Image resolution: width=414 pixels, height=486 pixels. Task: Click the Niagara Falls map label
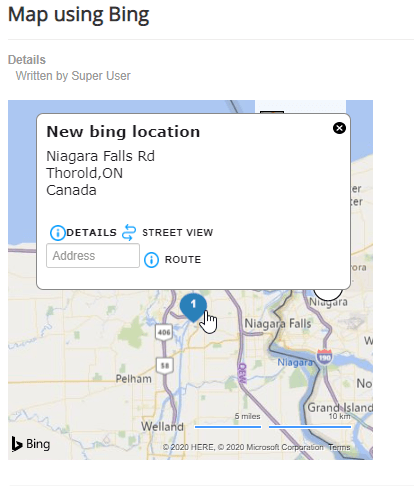(278, 323)
